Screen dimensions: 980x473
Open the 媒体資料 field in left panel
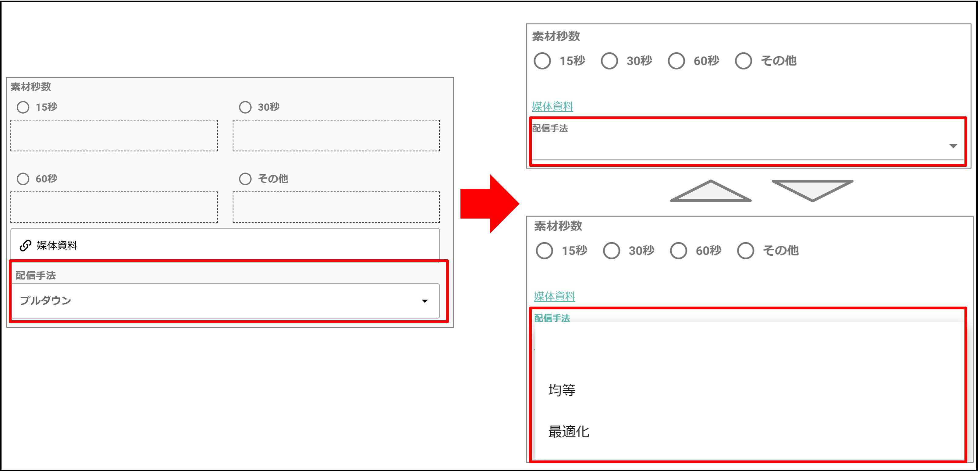pyautogui.click(x=225, y=245)
